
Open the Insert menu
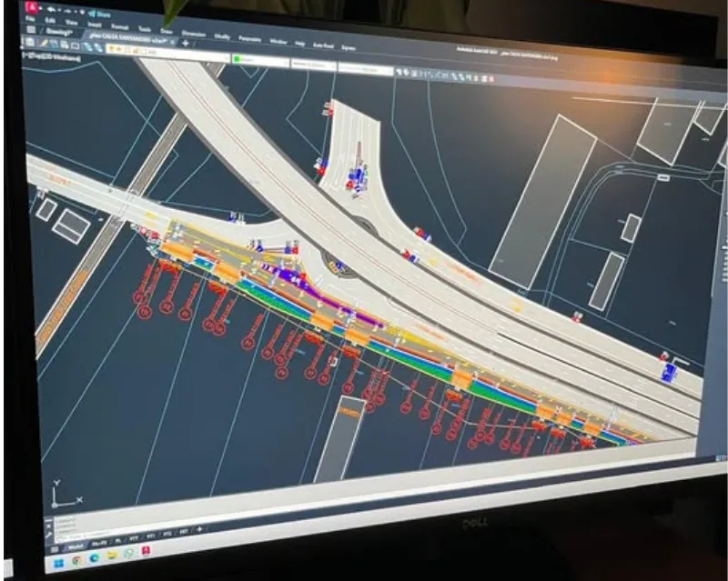(95, 25)
